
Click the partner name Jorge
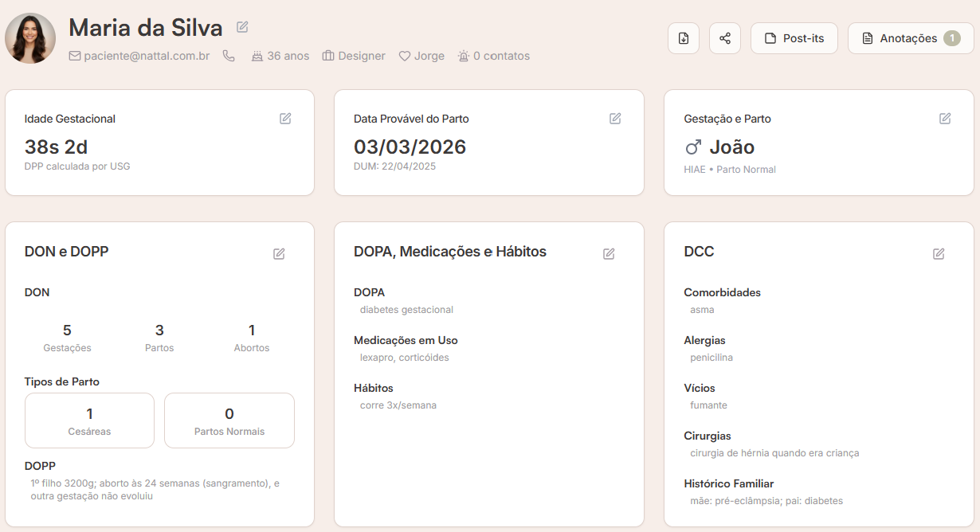(x=421, y=56)
